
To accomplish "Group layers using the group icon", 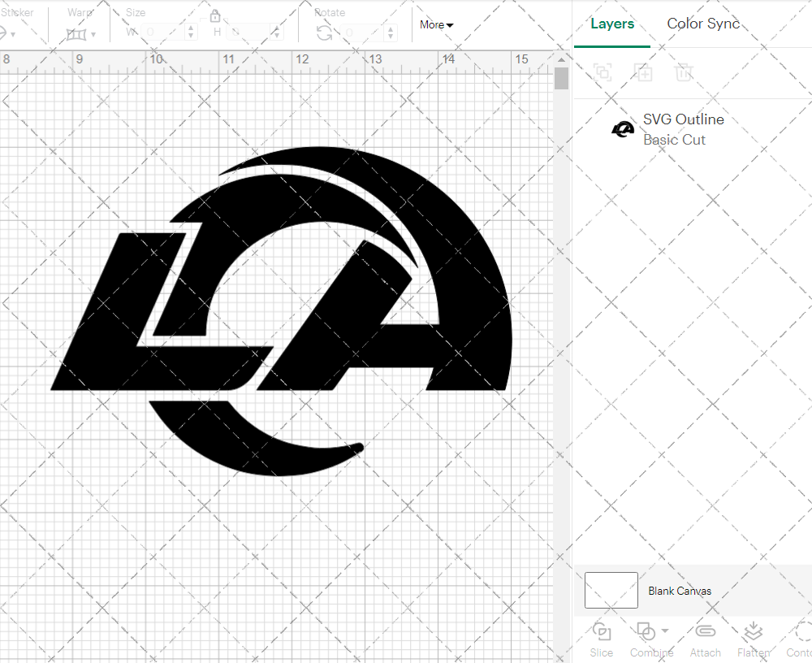I will pos(603,72).
